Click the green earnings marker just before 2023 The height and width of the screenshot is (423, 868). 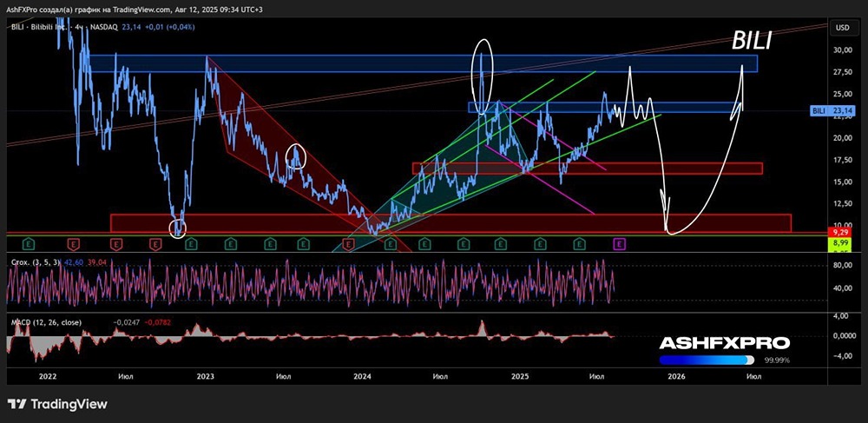[x=191, y=243]
